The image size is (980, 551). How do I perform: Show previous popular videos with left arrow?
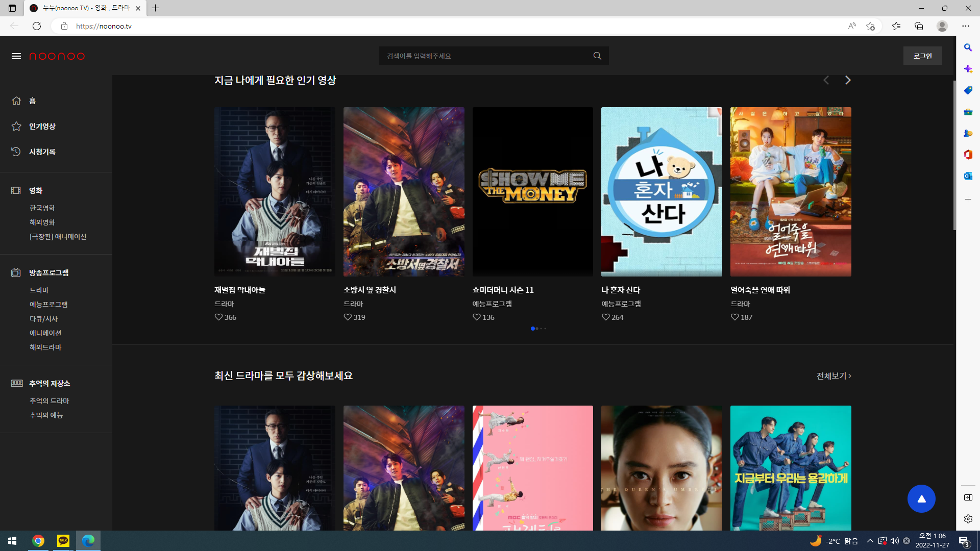point(826,80)
